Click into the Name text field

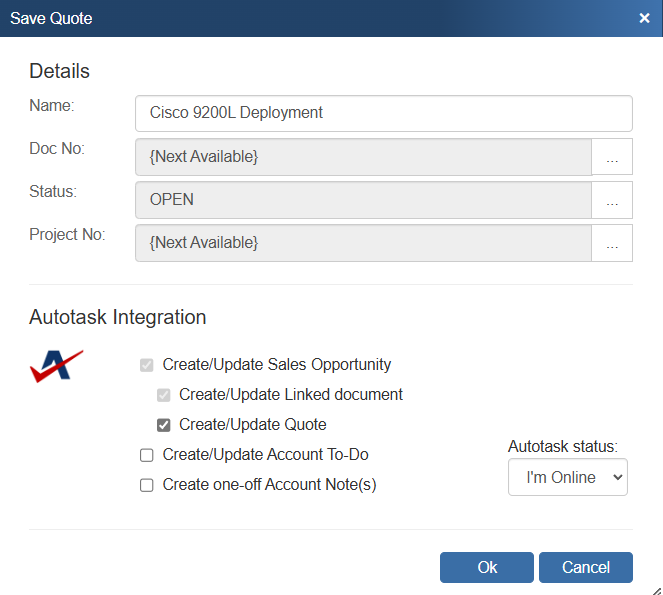383,113
